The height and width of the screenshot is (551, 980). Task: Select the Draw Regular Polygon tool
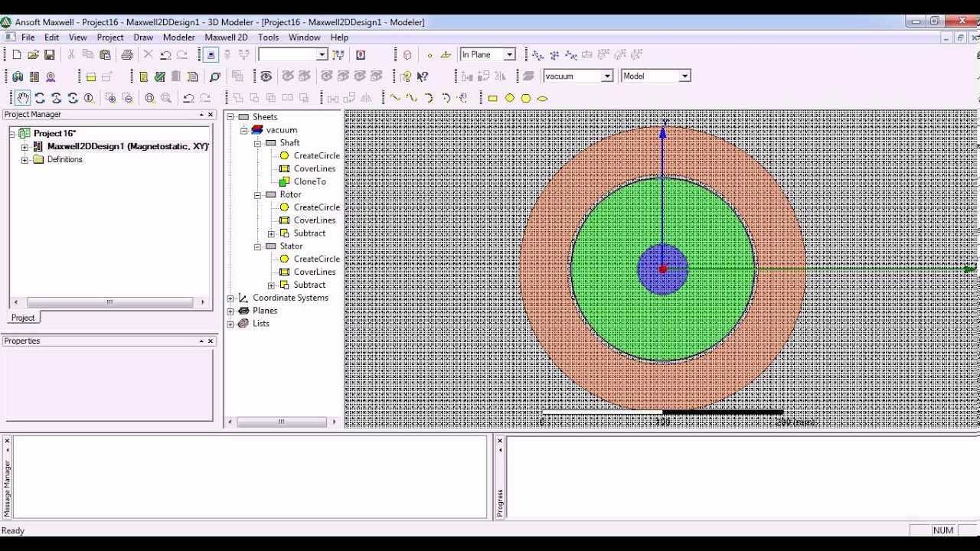(x=526, y=98)
